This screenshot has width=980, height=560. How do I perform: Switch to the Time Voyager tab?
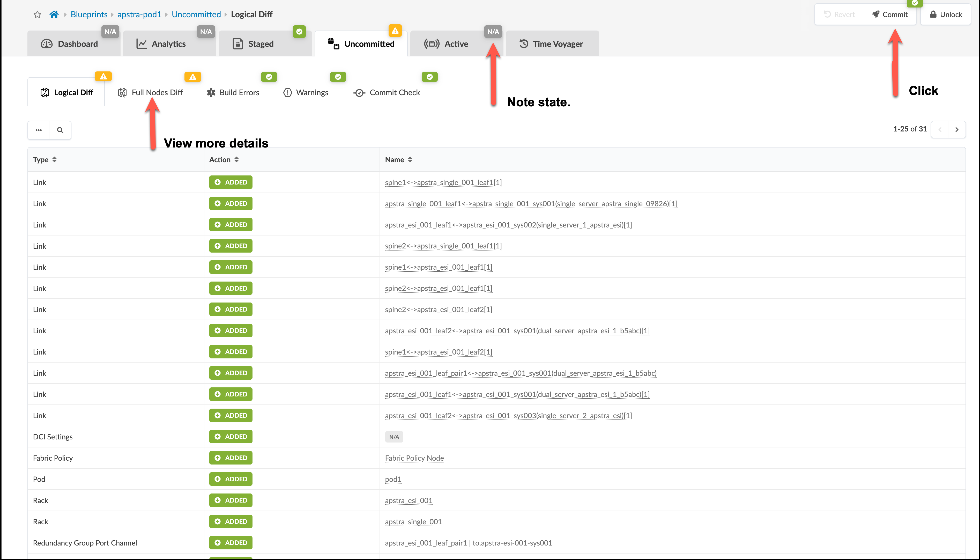click(552, 44)
